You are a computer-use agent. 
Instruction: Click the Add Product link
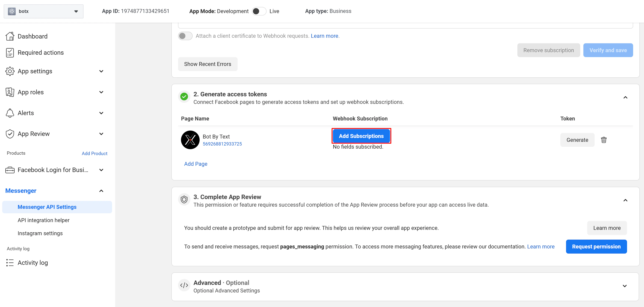[x=94, y=153]
